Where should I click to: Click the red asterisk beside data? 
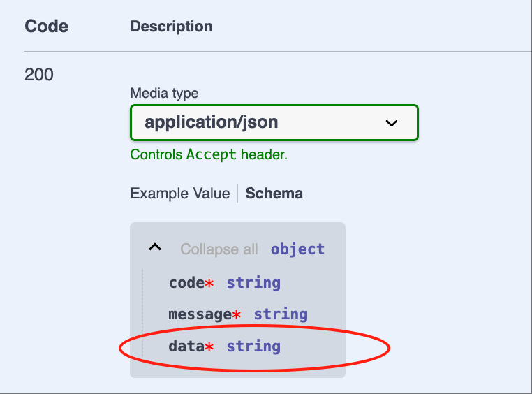(209, 346)
